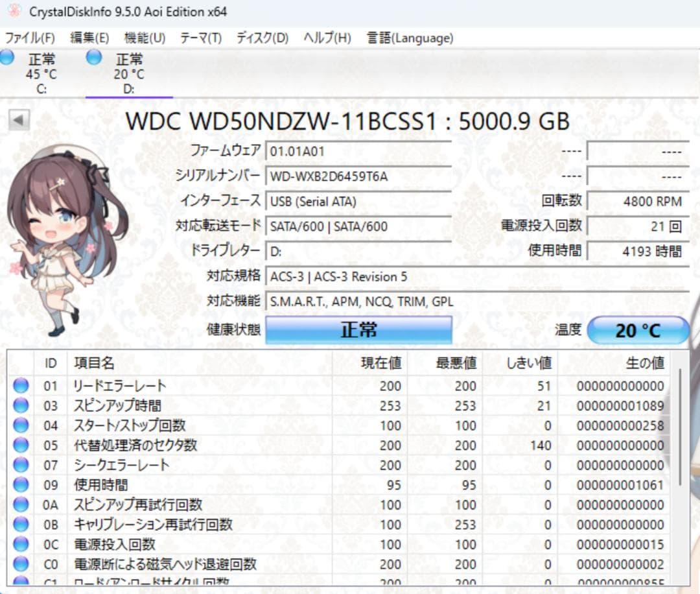Screen dimensions: 700x594
Task: Click the serial number field WD-WXB2D6459T6A
Action: click(x=360, y=175)
